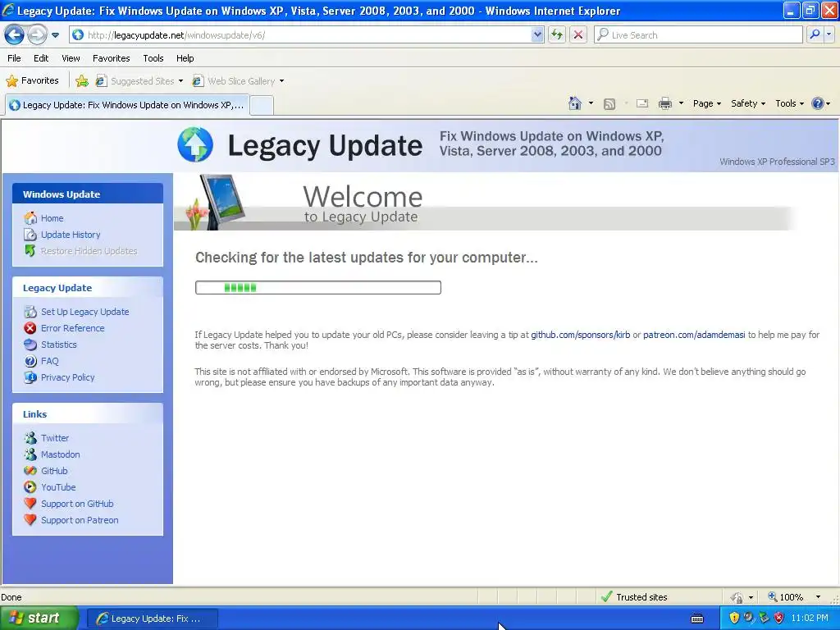
Task: Open the command bar Tools menu
Action: tap(790, 103)
